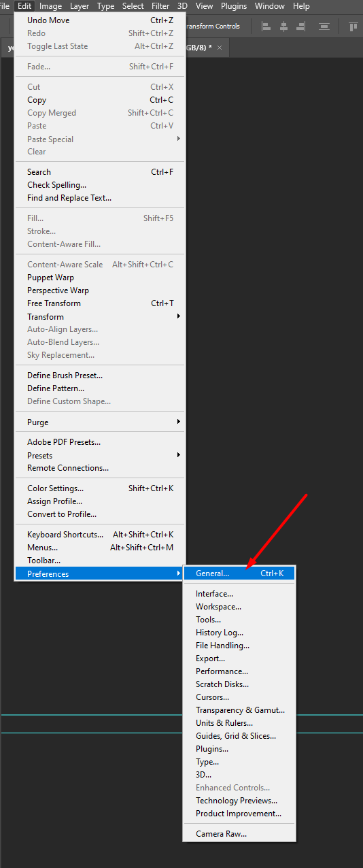Select Find and Replace Text...

click(x=100, y=198)
